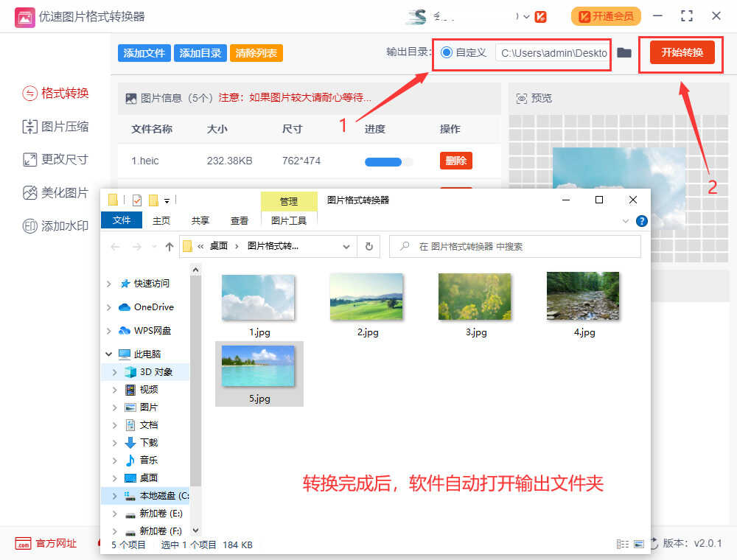Open the 文件 menu in Explorer
Screen dimensions: 737x560
122,220
